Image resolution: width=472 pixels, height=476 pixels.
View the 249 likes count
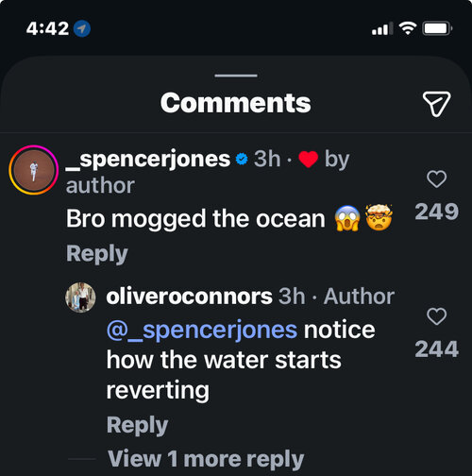[x=437, y=212]
